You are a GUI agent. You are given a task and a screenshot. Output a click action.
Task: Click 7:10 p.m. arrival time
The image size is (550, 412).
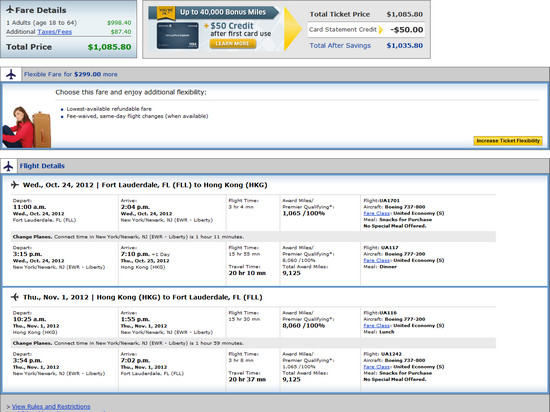[x=135, y=254]
